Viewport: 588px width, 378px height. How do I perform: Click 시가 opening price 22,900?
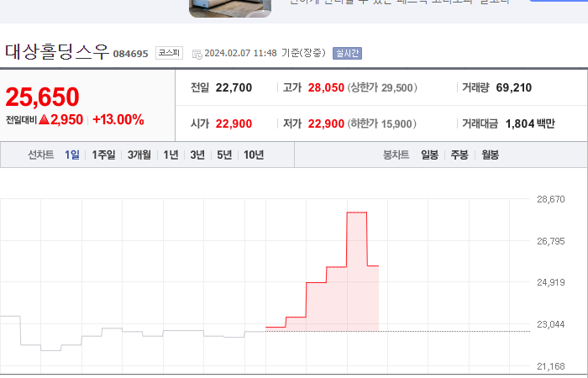234,123
